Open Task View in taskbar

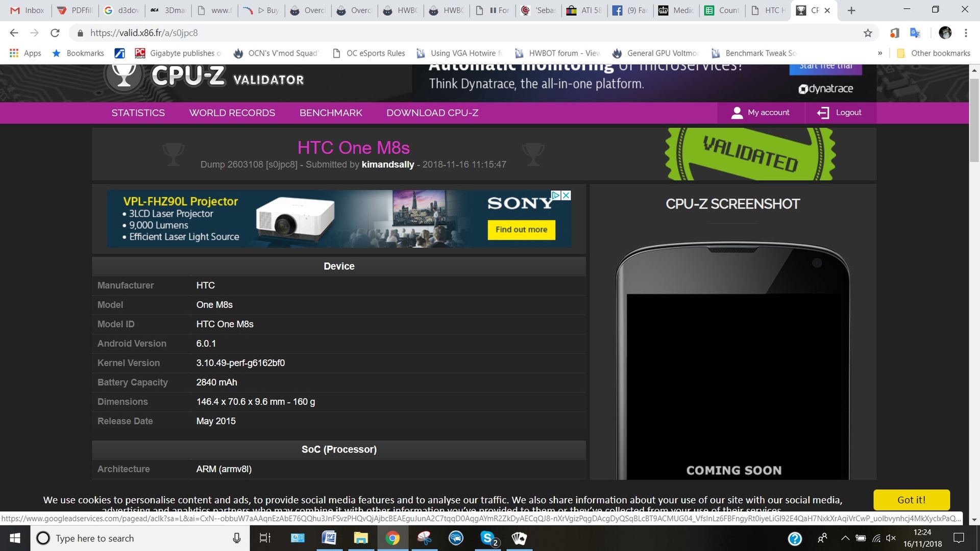click(x=265, y=538)
